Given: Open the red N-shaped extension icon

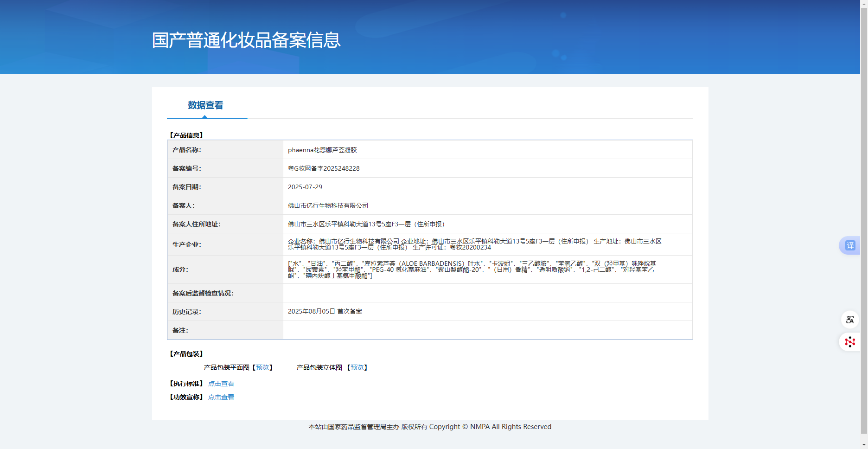Looking at the screenshot, I should point(850,342).
